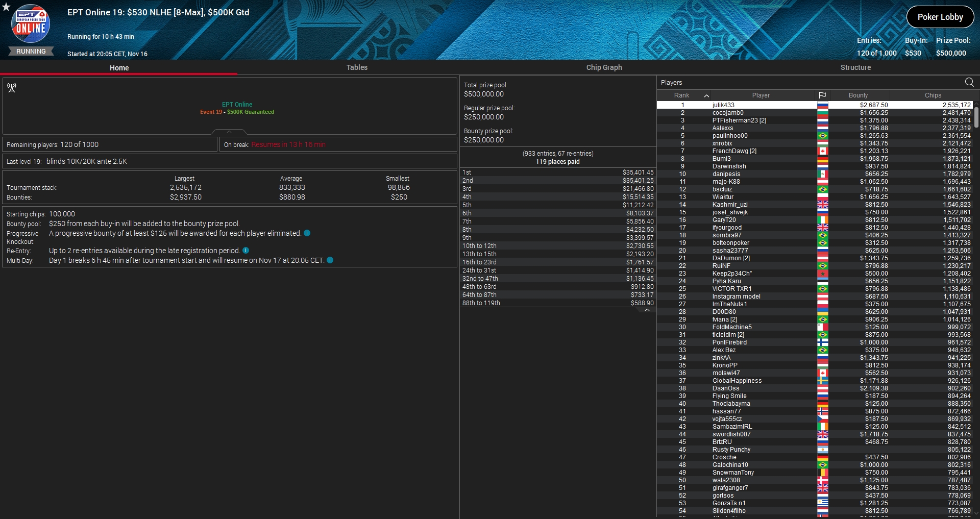This screenshot has width=980, height=519.
Task: Select player row danipesis
Action: (x=815, y=174)
